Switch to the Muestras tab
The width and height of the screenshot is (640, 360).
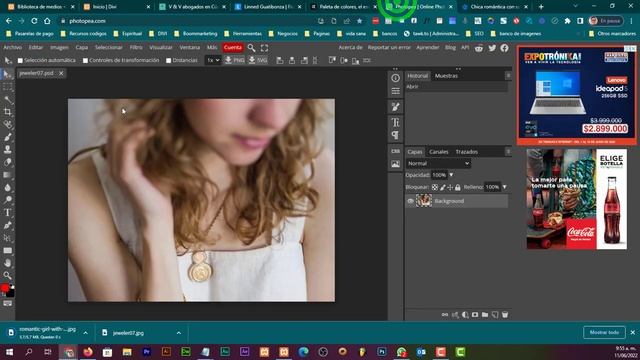coord(446,76)
